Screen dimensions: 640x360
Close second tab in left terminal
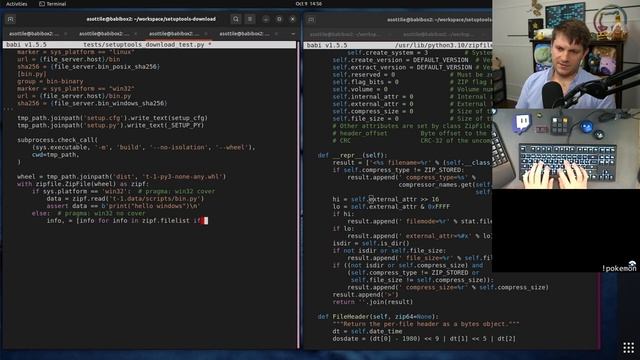[x=136, y=34]
